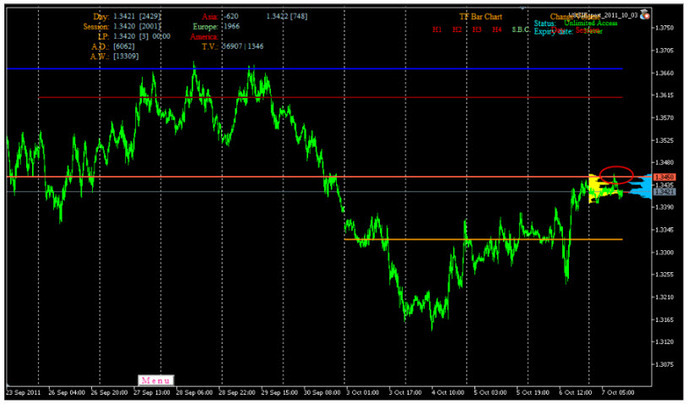Click the gray 1.3421 current price tag
This screenshot has height=404, width=688.
[x=665, y=192]
